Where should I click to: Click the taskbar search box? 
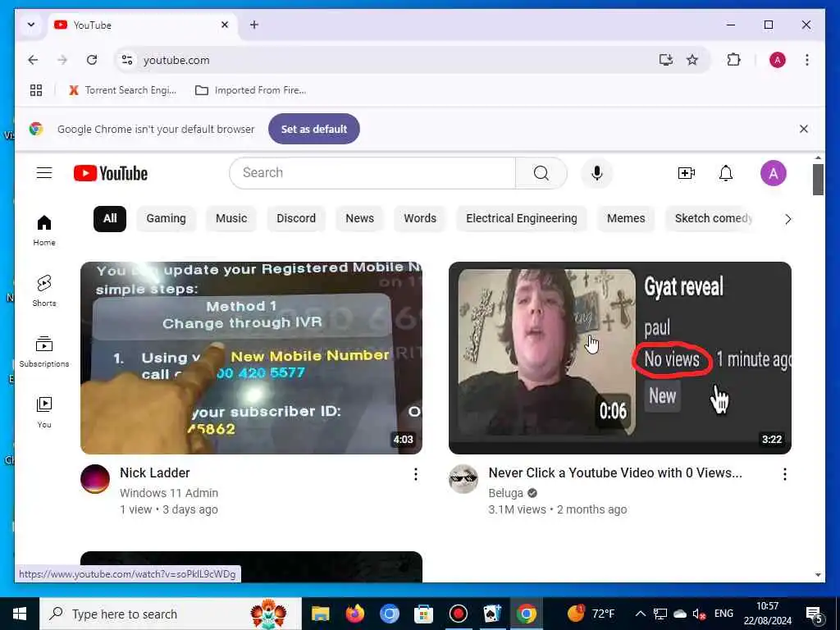coord(171,614)
